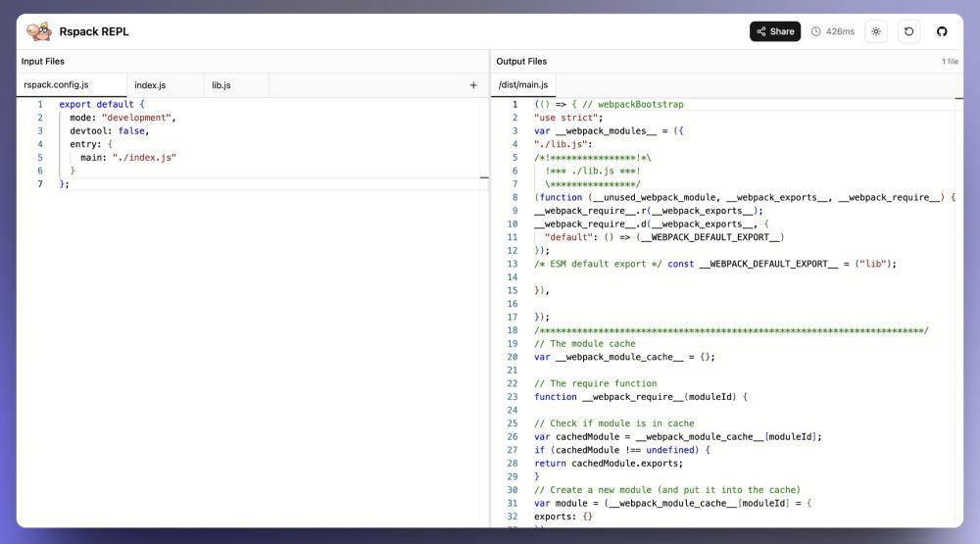Click the '!*** ./lib.js ***!' comment

(x=593, y=171)
